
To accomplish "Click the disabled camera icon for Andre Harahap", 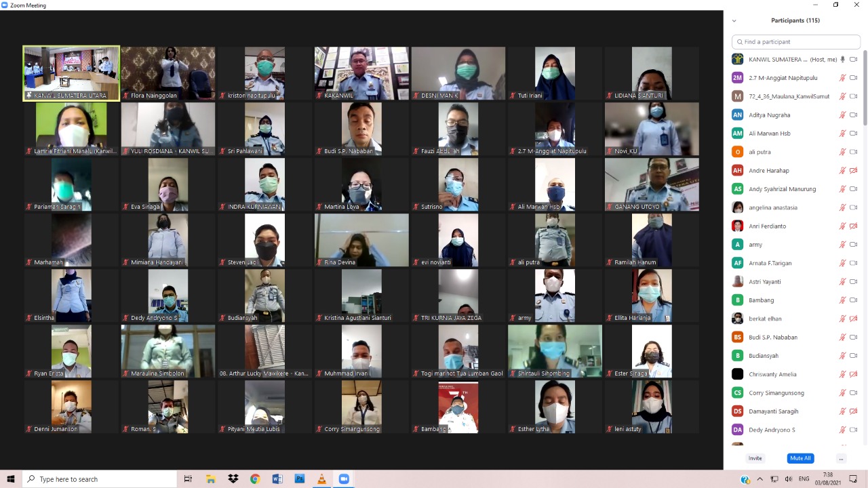I will 854,171.
